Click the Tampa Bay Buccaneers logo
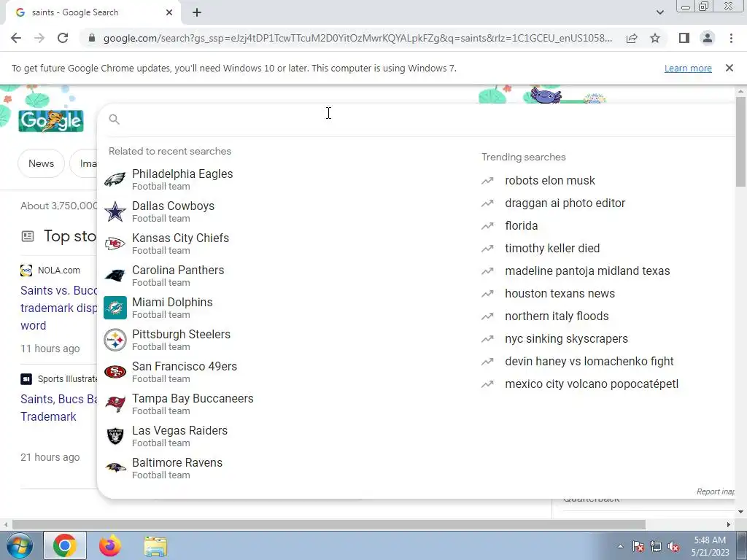 [x=115, y=404]
